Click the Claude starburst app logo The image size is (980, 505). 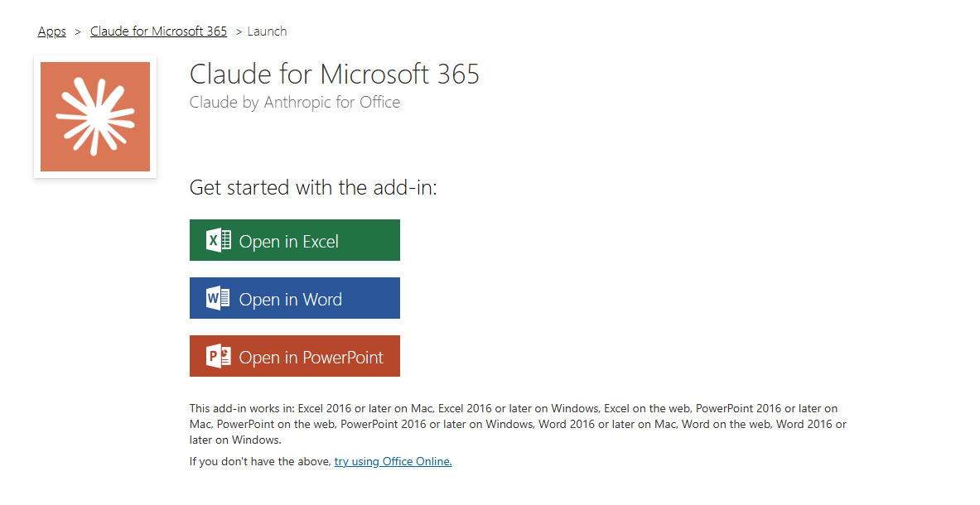pyautogui.click(x=95, y=117)
